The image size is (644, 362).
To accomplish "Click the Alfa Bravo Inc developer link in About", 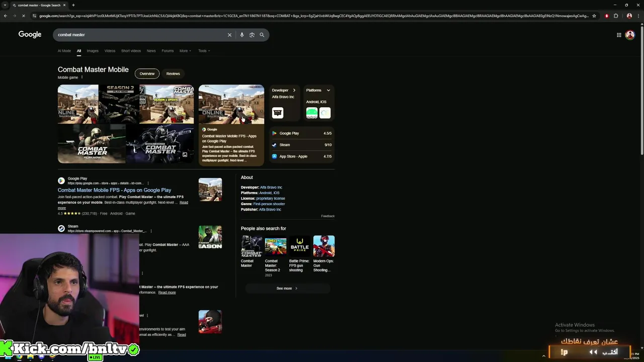I will tap(271, 188).
